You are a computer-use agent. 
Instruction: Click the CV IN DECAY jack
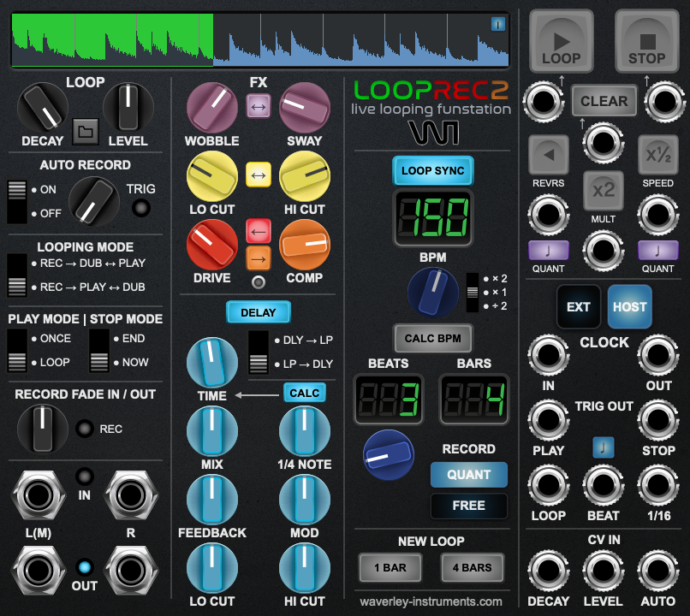pos(548,571)
